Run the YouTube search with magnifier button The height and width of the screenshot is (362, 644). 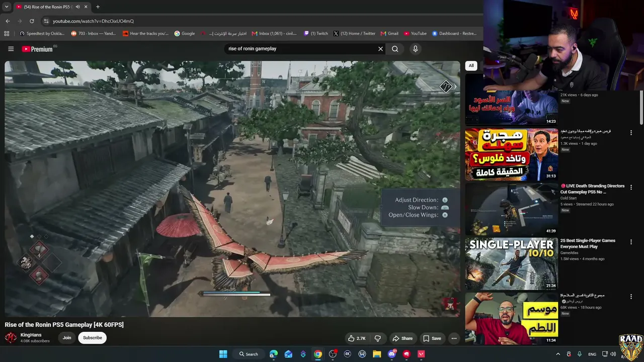(395, 49)
